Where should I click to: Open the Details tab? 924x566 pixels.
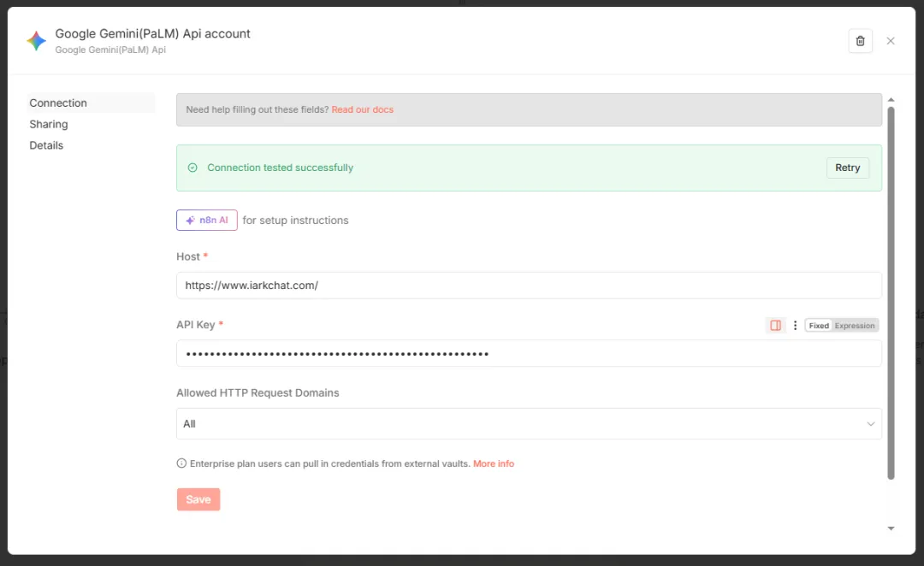click(46, 145)
